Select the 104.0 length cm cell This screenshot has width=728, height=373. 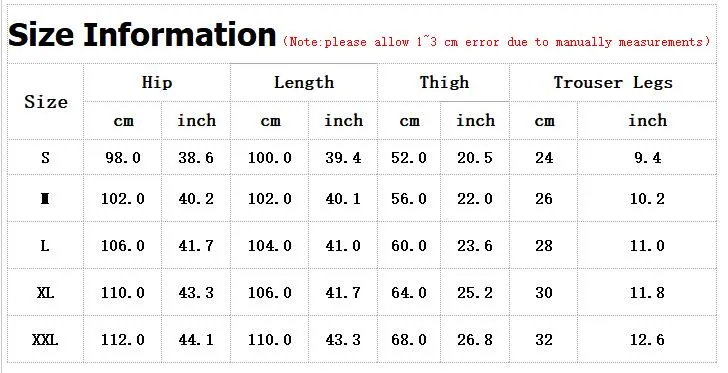click(x=270, y=245)
